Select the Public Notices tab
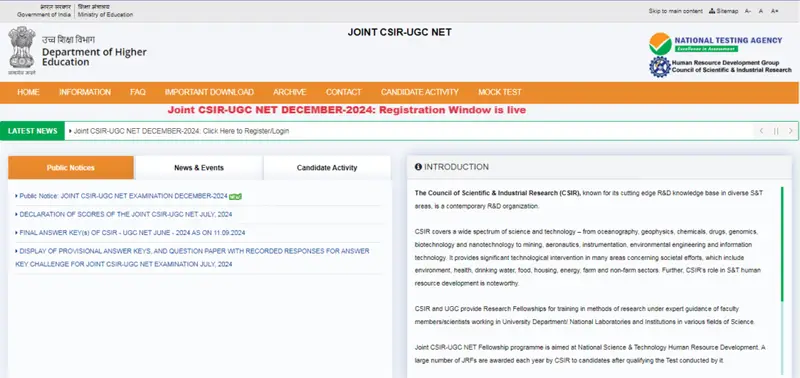800x378 pixels. [x=71, y=167]
